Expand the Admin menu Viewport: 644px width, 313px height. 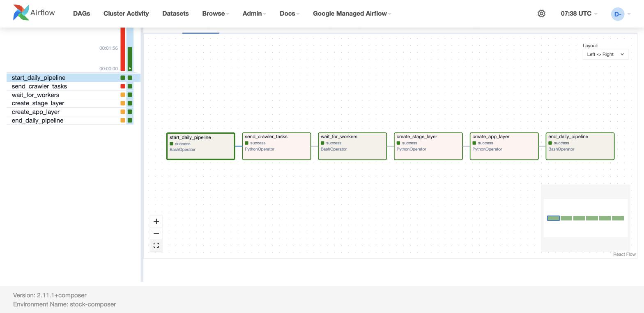point(254,14)
